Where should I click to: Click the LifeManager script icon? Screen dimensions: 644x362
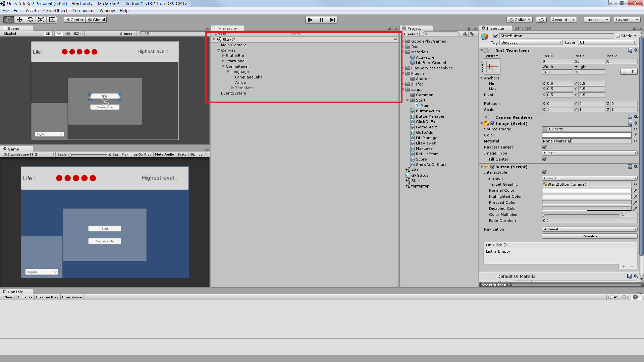[413, 138]
